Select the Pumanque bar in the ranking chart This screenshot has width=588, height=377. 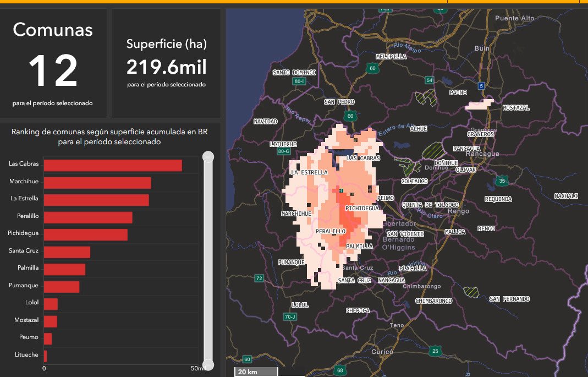[x=62, y=287]
